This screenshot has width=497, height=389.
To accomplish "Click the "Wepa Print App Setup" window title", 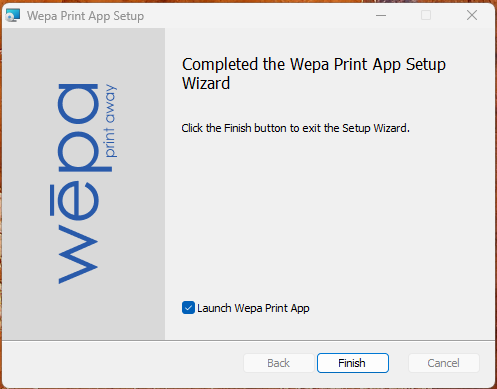I will pos(85,16).
